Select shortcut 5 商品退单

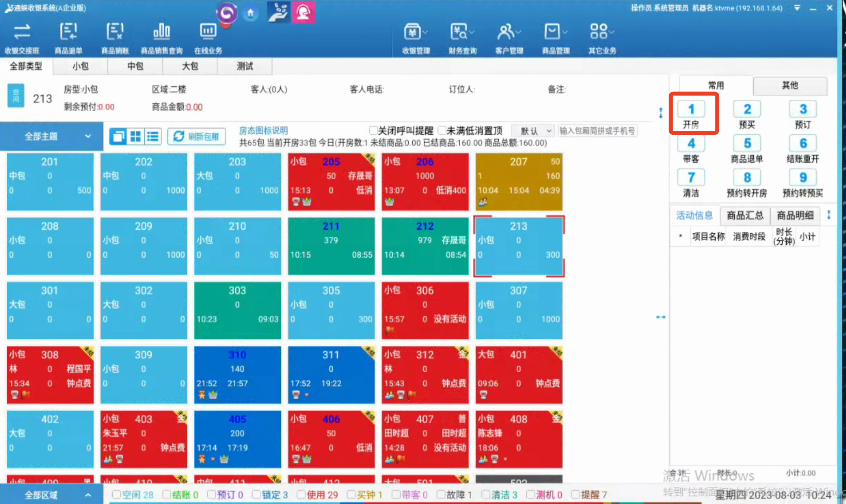[x=747, y=149]
